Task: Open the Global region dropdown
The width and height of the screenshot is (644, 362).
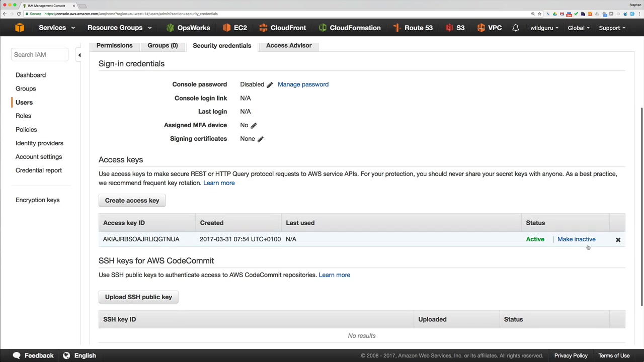Action: click(578, 28)
